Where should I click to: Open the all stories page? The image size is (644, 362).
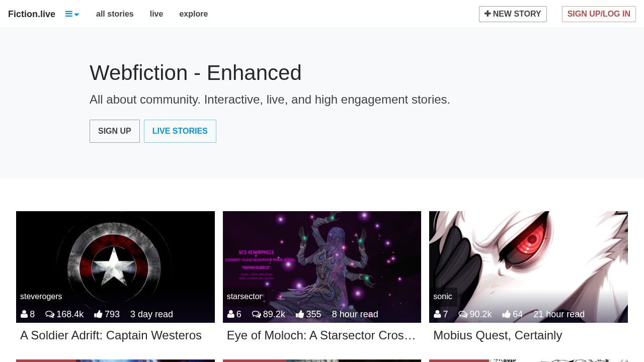115,14
